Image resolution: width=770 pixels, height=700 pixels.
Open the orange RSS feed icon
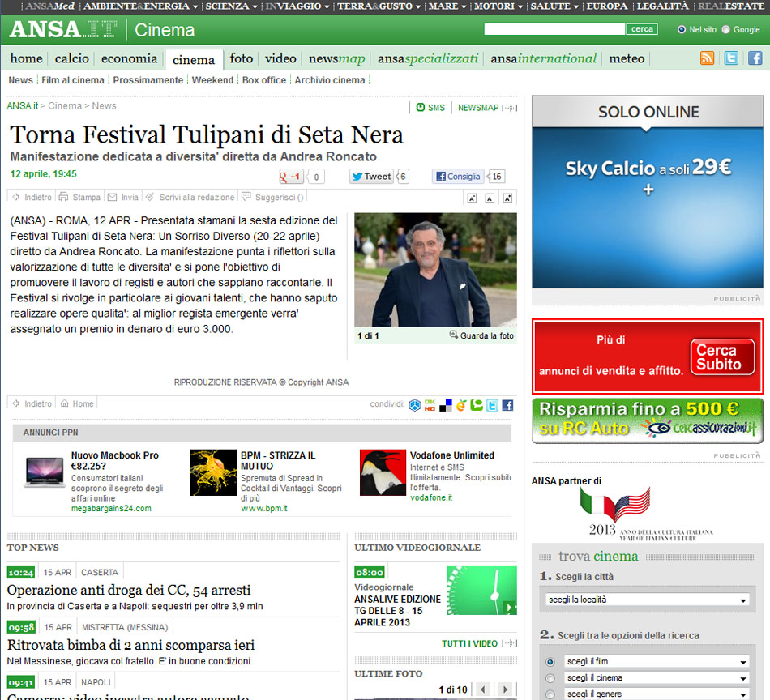707,58
